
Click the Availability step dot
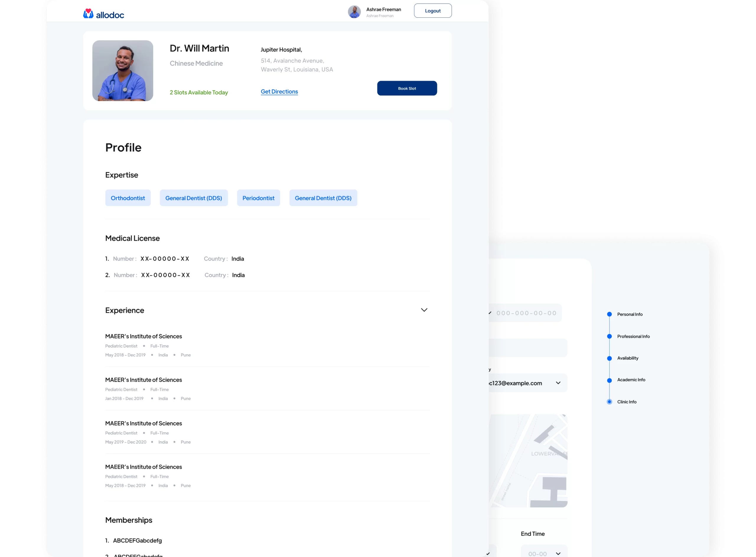pyautogui.click(x=609, y=358)
